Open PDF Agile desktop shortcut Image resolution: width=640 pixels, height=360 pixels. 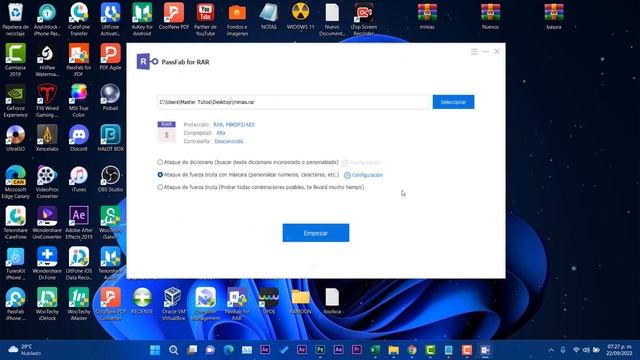[110, 57]
